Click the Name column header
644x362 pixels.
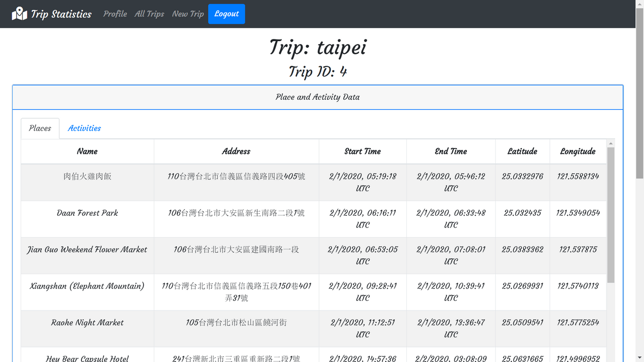87,151
